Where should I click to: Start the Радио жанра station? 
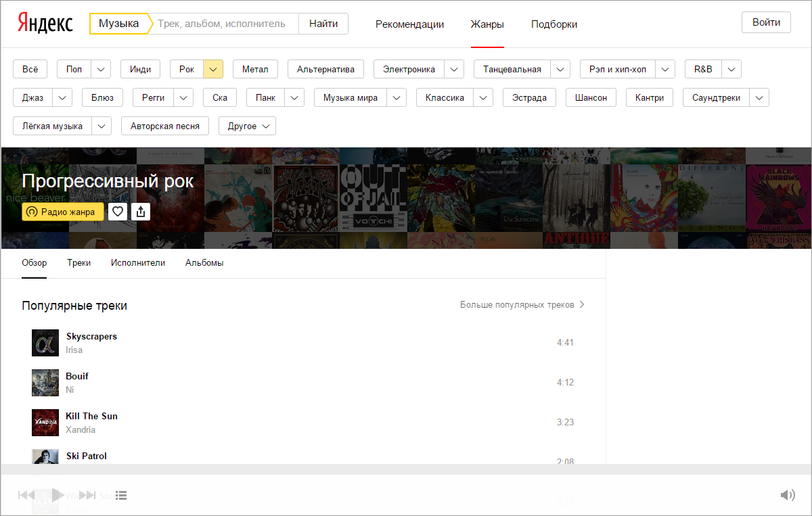63,212
